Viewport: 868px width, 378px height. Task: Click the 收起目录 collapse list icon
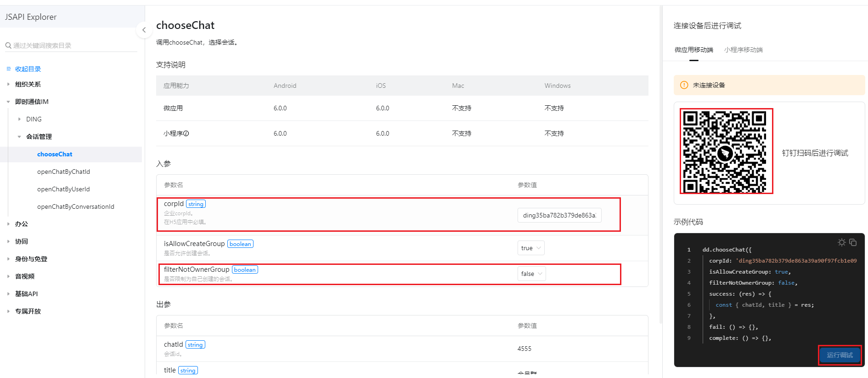(x=8, y=69)
